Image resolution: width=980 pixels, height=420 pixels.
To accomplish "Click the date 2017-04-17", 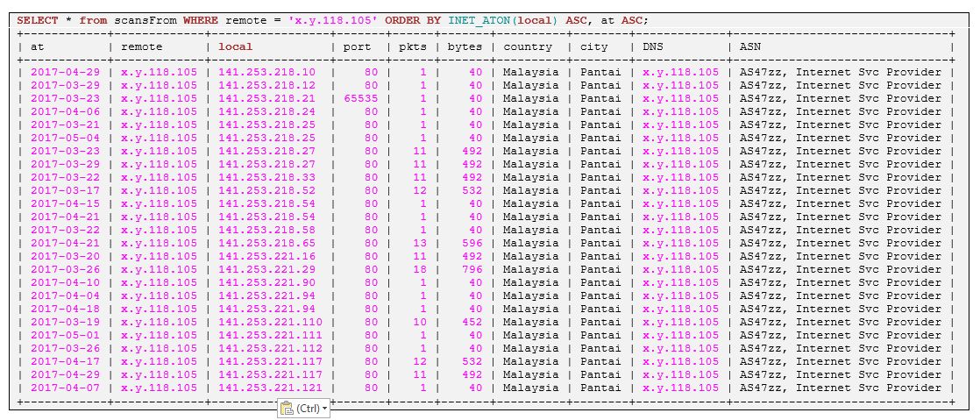I will 65,361.
